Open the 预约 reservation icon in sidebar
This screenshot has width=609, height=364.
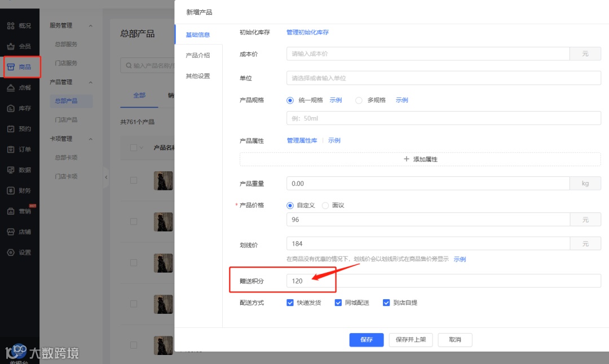point(11,129)
